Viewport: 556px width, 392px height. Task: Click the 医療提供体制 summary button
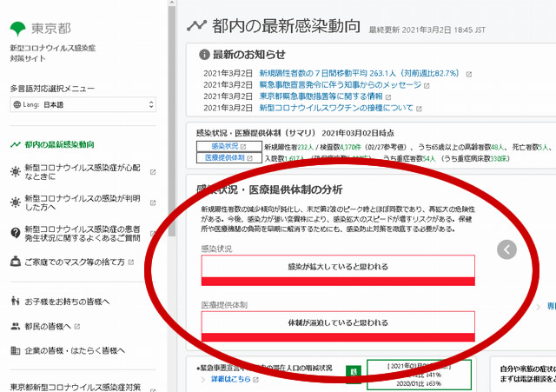pos(224,158)
